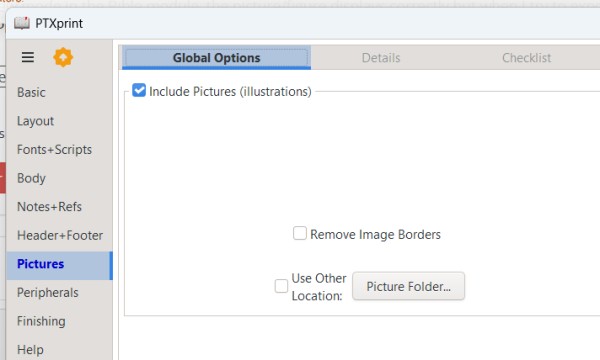Select the Pictures sidebar item
Image resolution: width=600 pixels, height=360 pixels.
[x=59, y=264]
